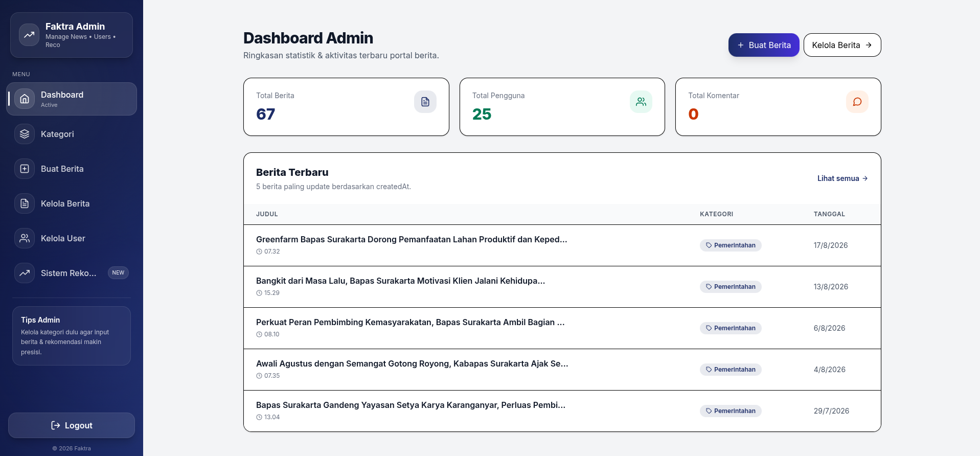
Task: Click the Total Berita document icon
Action: tap(425, 102)
